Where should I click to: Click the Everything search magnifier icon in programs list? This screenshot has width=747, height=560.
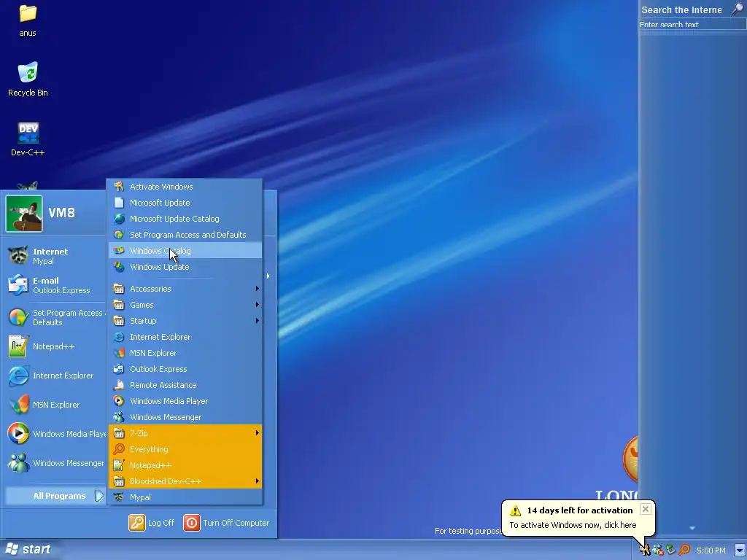click(x=119, y=449)
